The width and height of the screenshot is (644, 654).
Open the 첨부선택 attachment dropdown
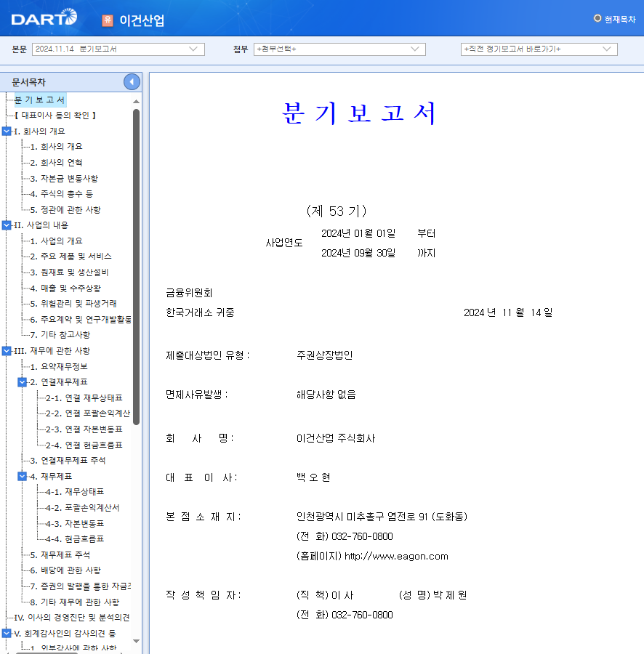339,49
